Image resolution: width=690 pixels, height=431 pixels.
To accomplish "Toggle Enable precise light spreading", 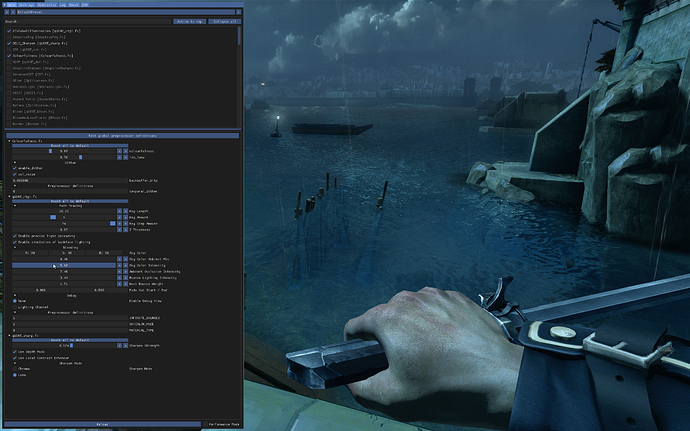I will pos(15,236).
